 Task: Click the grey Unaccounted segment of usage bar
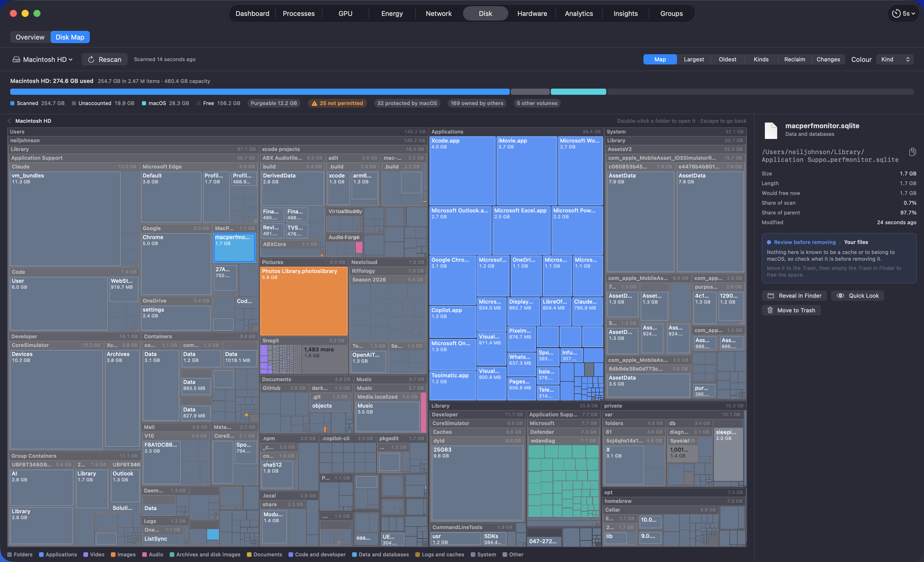point(530,91)
